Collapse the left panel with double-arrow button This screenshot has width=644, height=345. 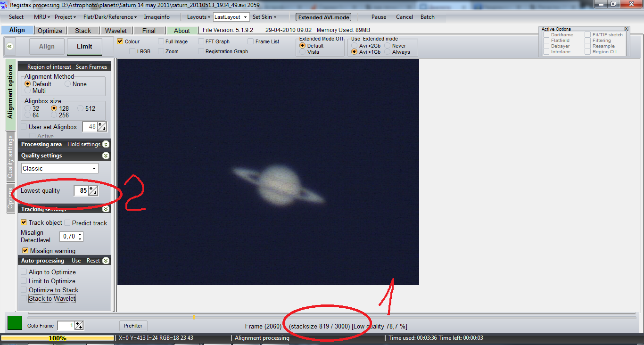pos(10,47)
